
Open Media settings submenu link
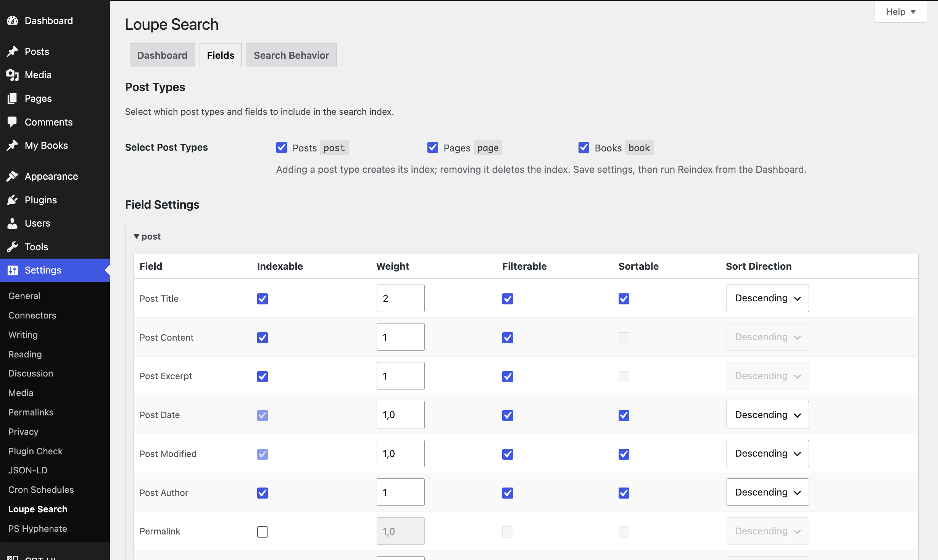(x=21, y=393)
